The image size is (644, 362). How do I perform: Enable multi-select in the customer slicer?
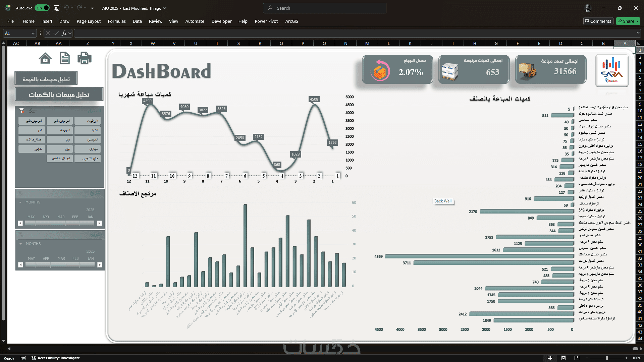pyautogui.click(x=32, y=111)
